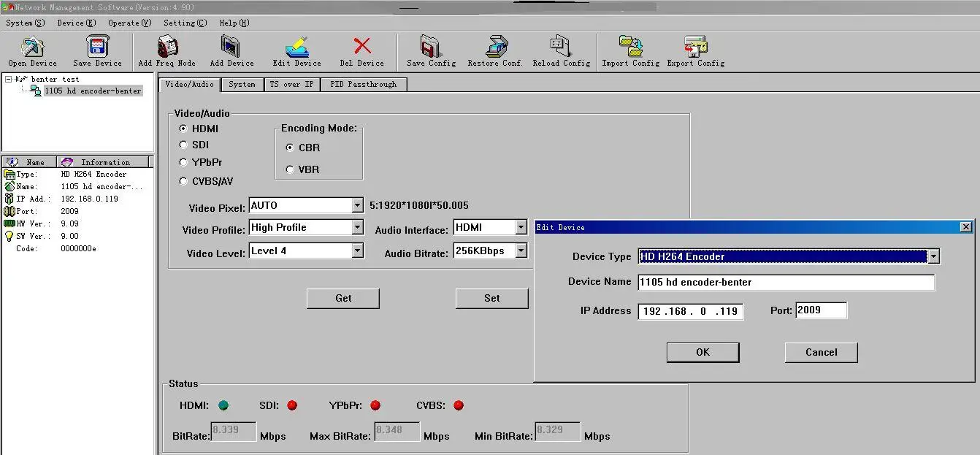Open the Operate menu
This screenshot has width=980, height=455.
(129, 23)
